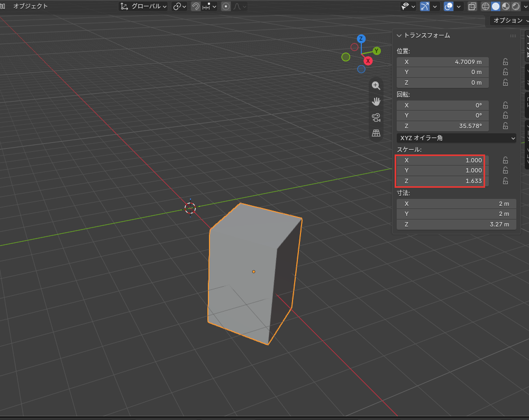This screenshot has width=529, height=420.
Task: Click the zoom magnifier icon in viewport
Action: tap(376, 85)
